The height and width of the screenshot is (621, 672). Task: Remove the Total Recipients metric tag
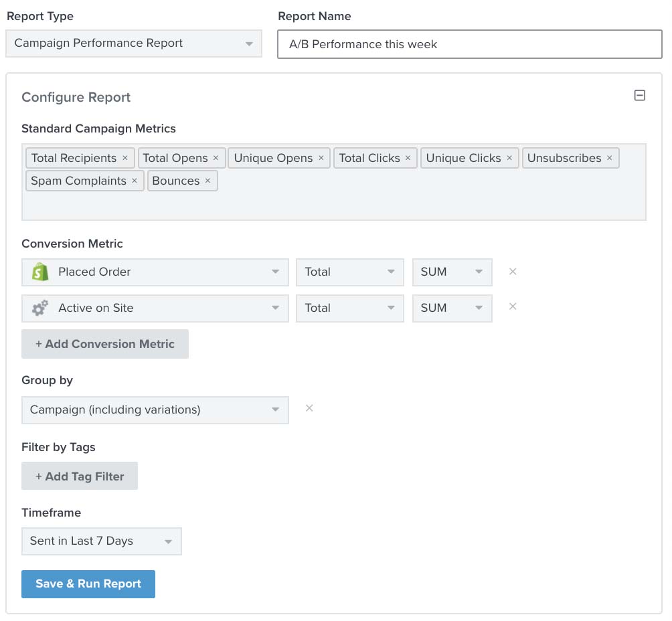click(x=124, y=158)
